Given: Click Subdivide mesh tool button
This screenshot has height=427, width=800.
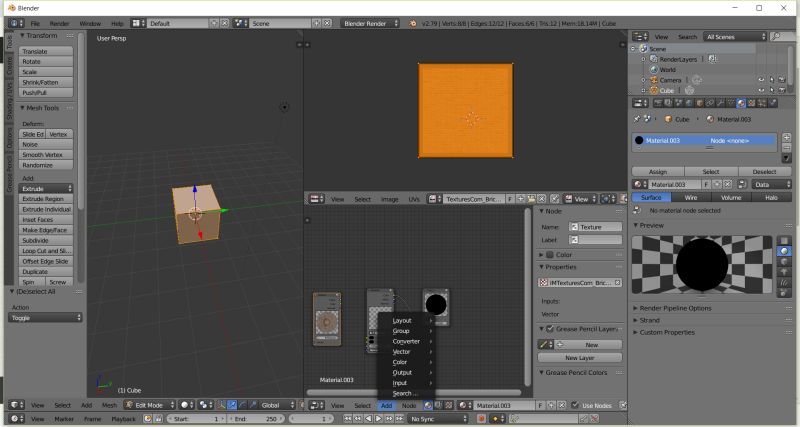Looking at the screenshot, I should coord(46,240).
